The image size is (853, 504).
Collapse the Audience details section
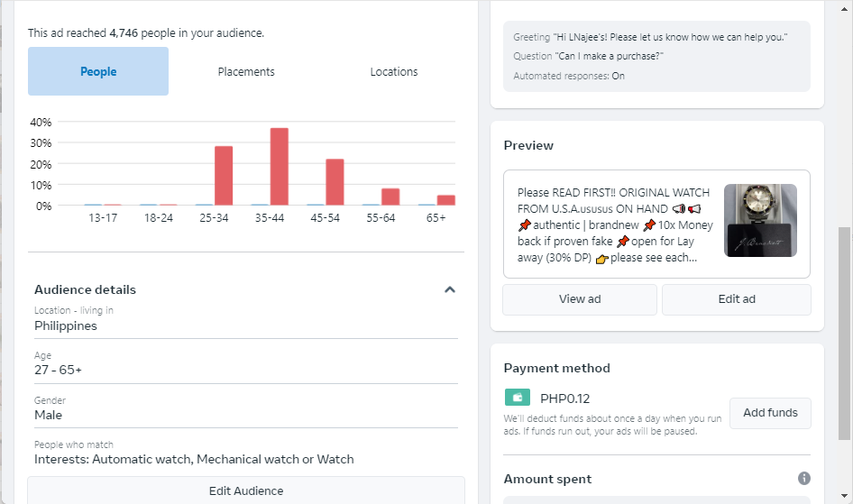pyautogui.click(x=450, y=290)
